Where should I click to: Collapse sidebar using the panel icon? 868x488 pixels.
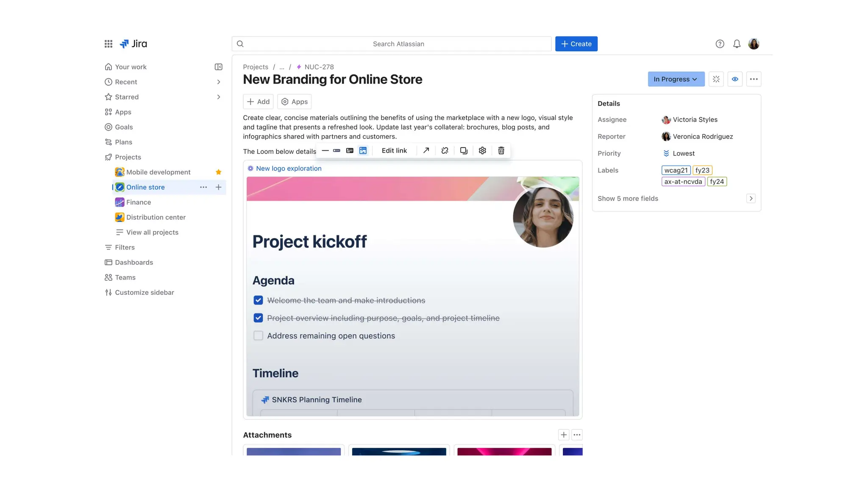pyautogui.click(x=218, y=67)
